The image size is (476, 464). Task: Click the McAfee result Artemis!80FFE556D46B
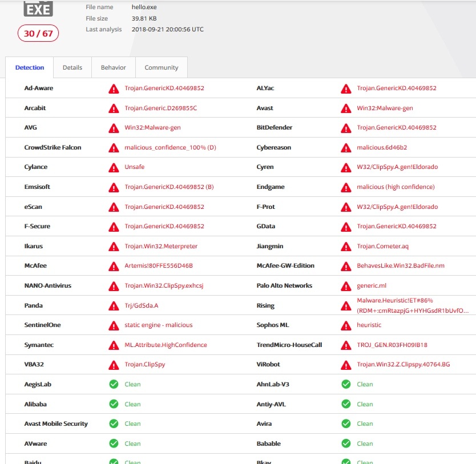pos(159,265)
